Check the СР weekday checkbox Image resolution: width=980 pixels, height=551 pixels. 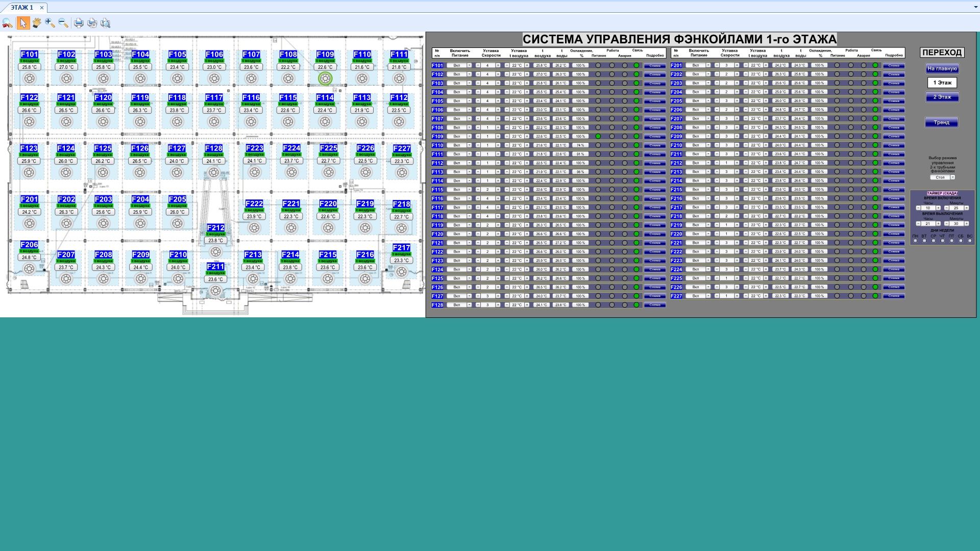tap(933, 241)
